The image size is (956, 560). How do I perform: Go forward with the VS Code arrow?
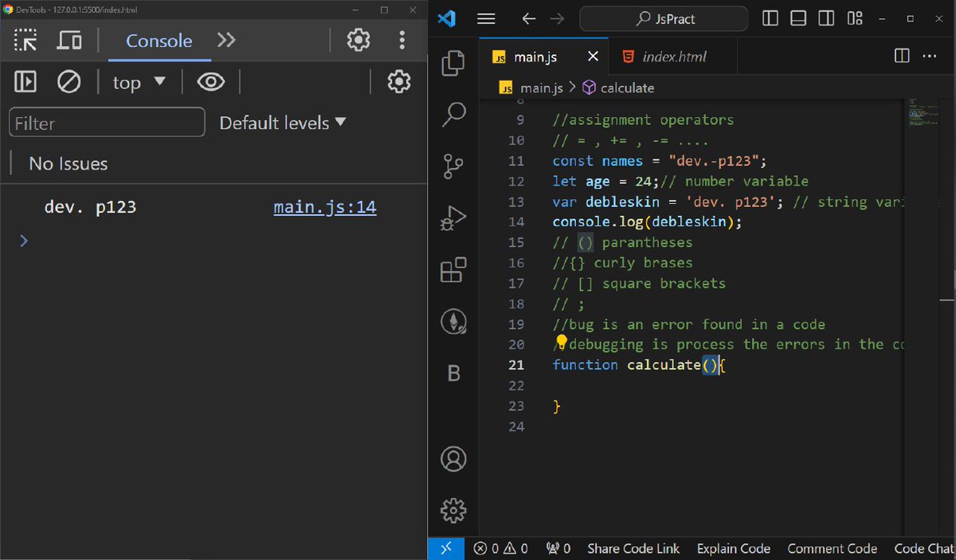click(x=557, y=19)
